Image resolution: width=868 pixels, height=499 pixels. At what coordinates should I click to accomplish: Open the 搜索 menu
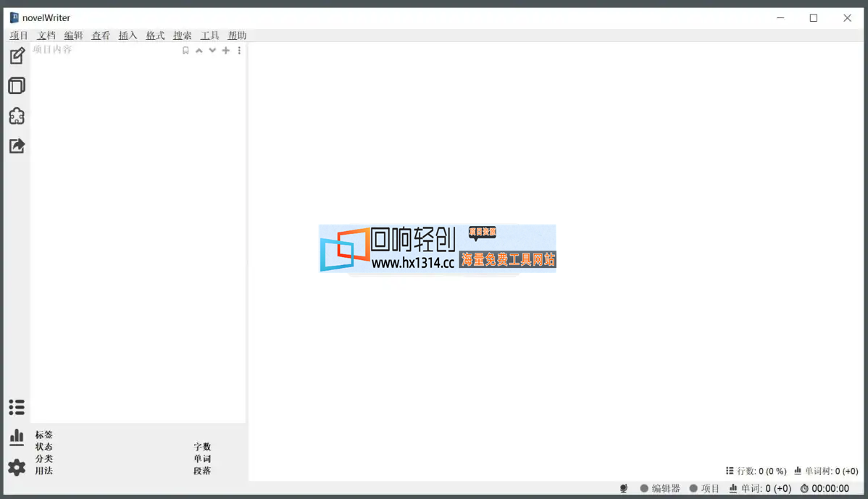tap(182, 35)
